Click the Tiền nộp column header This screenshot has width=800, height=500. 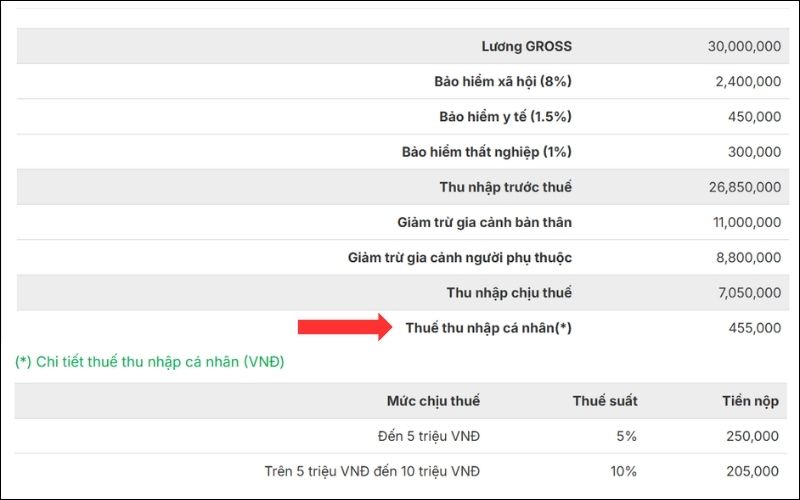tap(751, 401)
